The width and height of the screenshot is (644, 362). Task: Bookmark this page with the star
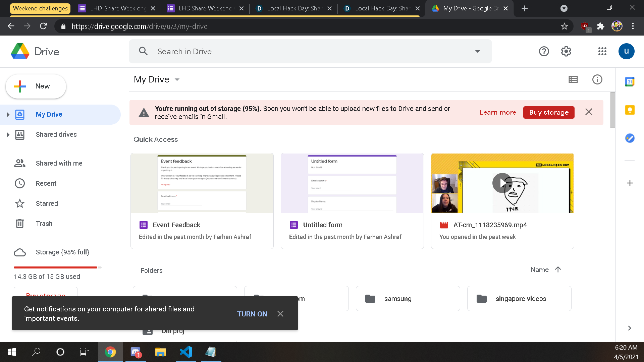pyautogui.click(x=564, y=26)
